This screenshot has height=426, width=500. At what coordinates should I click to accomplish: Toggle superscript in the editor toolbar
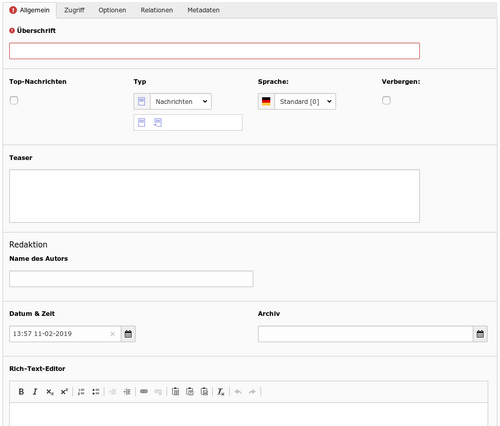coord(64,392)
